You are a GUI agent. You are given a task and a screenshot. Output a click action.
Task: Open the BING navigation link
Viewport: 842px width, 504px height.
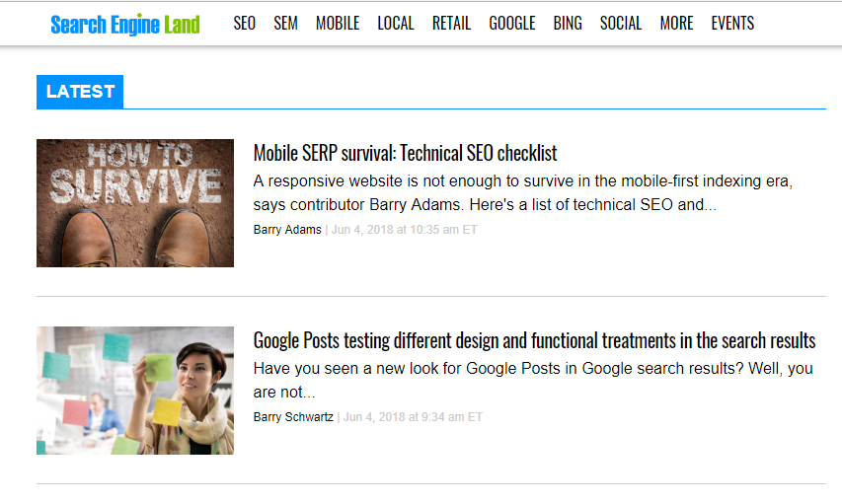(568, 23)
